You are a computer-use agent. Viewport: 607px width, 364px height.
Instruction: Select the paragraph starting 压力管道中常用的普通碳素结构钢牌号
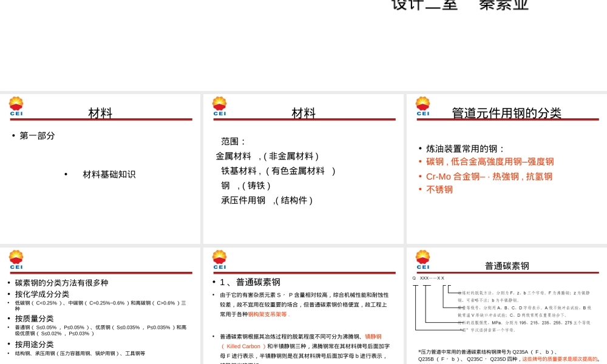pos(509,356)
